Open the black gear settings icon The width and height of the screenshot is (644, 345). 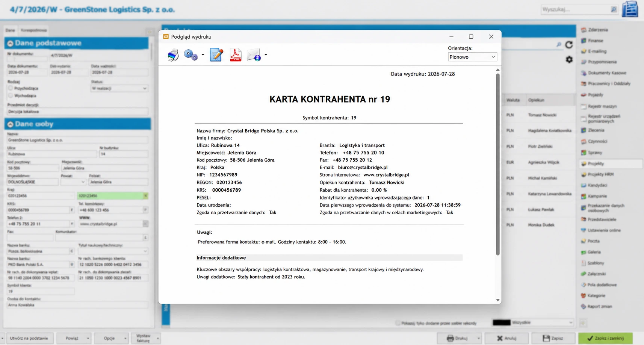pyautogui.click(x=569, y=59)
